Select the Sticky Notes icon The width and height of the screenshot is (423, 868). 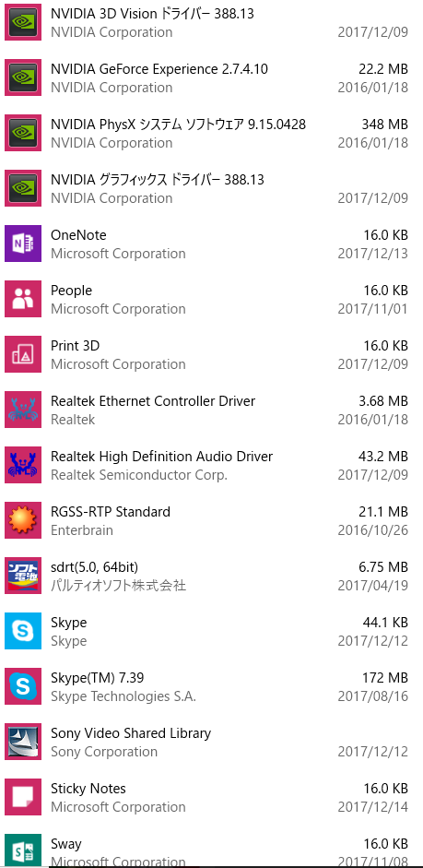click(x=23, y=797)
